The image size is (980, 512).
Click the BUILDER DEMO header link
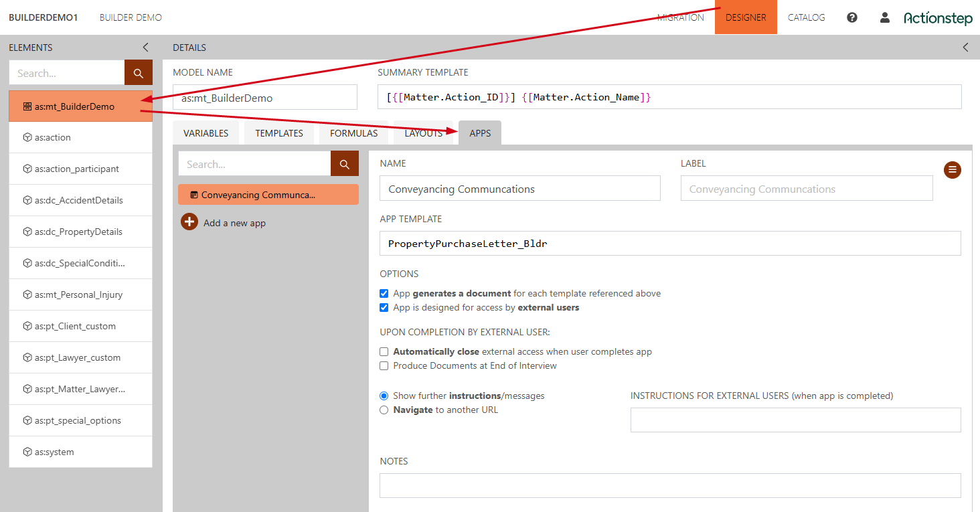pos(131,17)
